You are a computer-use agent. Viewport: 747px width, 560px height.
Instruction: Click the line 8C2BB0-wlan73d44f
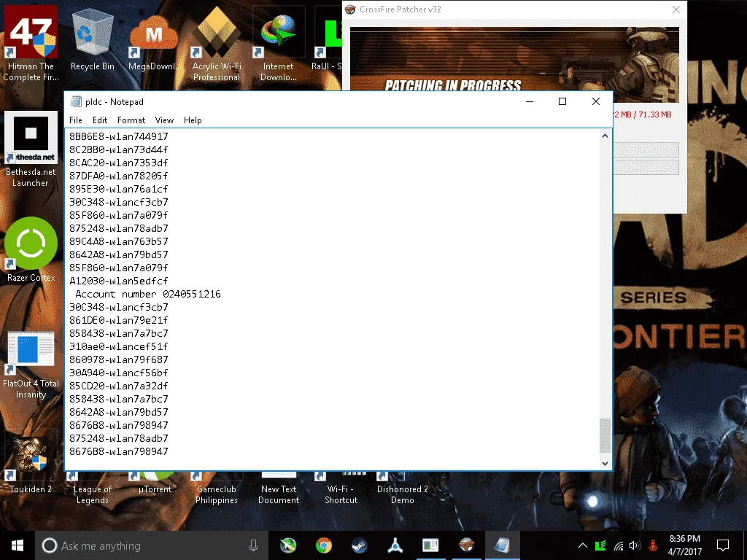119,149
